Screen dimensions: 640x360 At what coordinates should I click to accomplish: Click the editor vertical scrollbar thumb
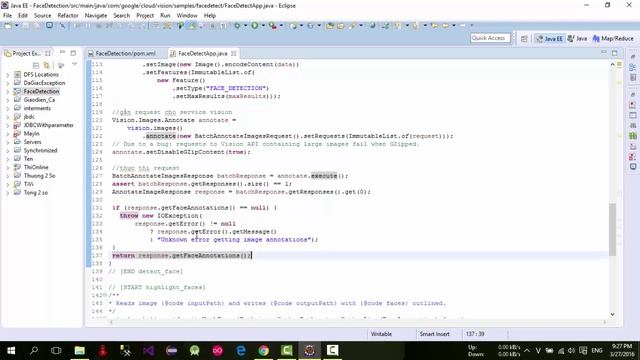tap(612, 229)
